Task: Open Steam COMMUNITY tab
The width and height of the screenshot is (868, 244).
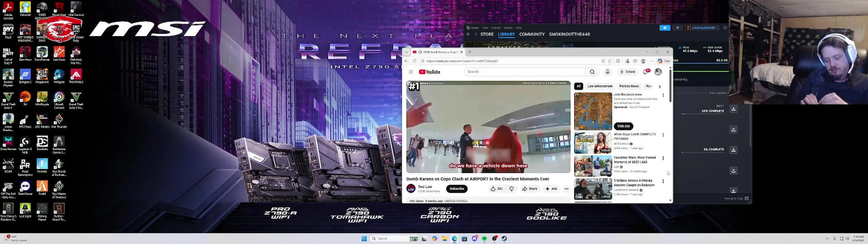Action: pyautogui.click(x=532, y=34)
